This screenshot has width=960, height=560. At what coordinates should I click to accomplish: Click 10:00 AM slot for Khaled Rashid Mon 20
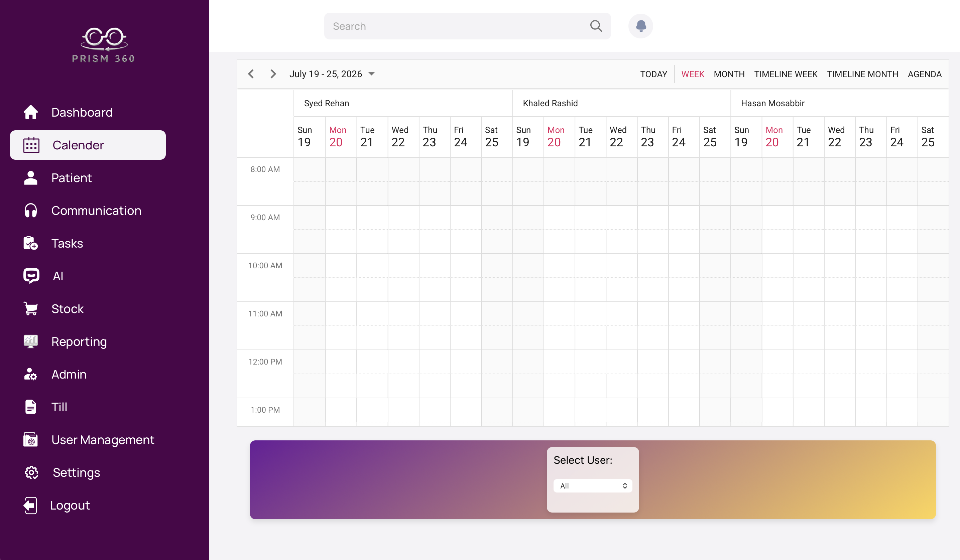(559, 266)
